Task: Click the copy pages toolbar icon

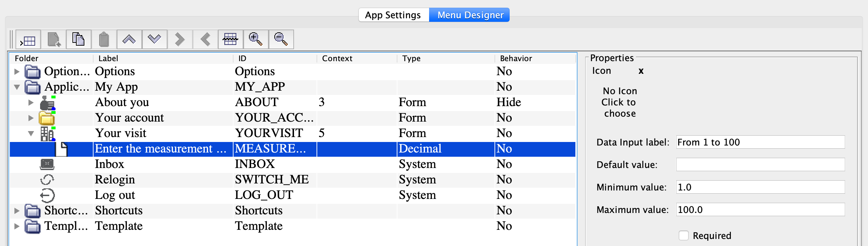Action: [78, 39]
